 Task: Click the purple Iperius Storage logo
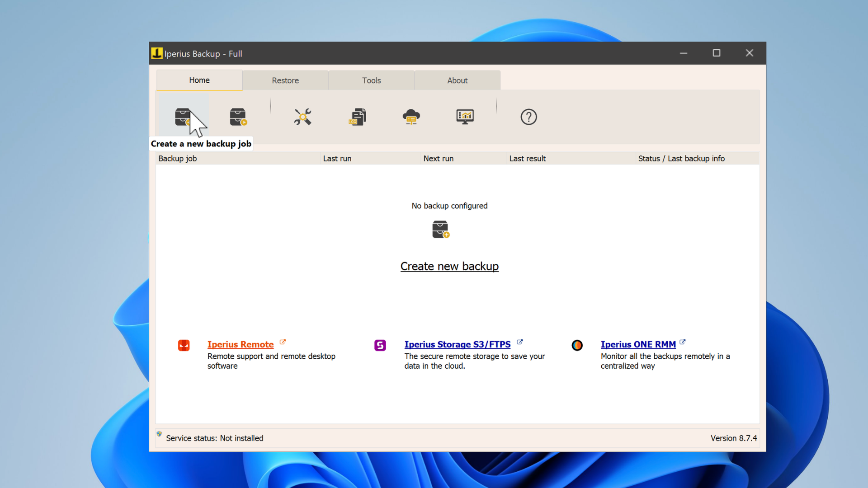[x=380, y=345]
